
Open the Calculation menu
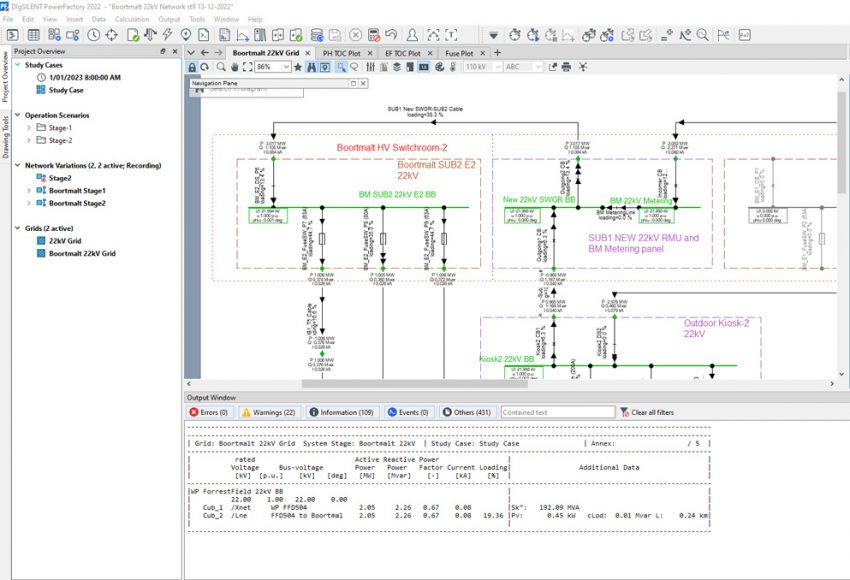[x=132, y=19]
